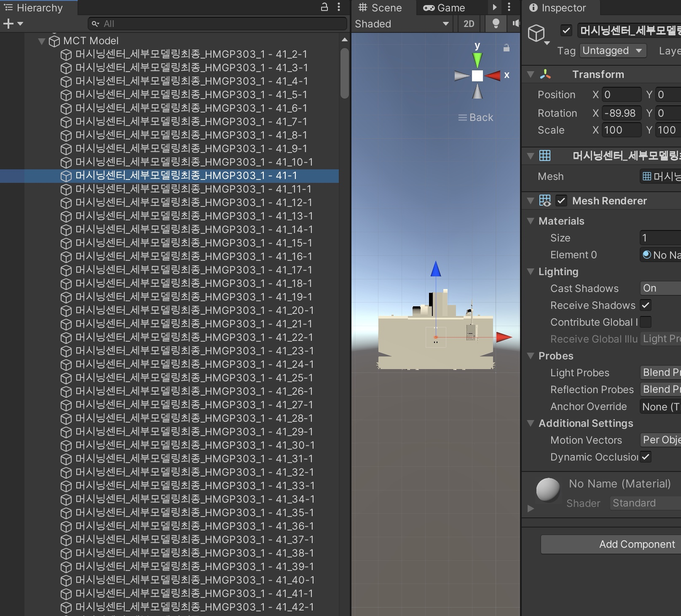Enable Contribute Global Illumination checkbox
This screenshot has height=616, width=681.
[x=646, y=322]
